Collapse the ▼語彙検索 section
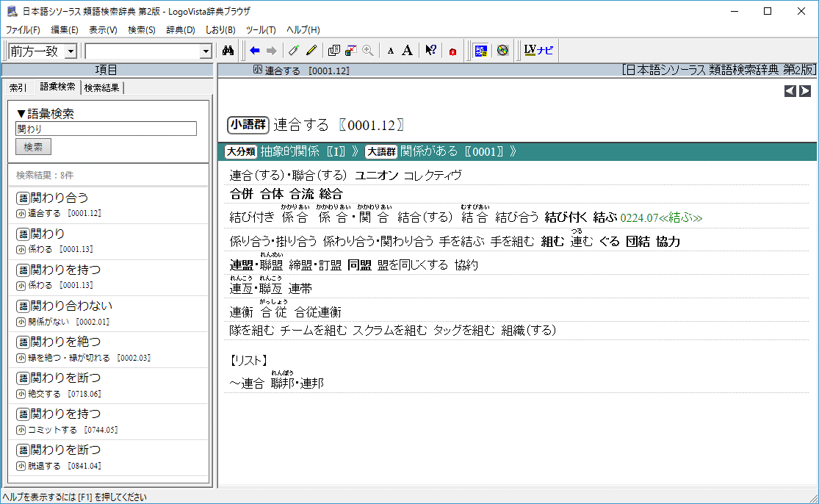 pyautogui.click(x=45, y=114)
